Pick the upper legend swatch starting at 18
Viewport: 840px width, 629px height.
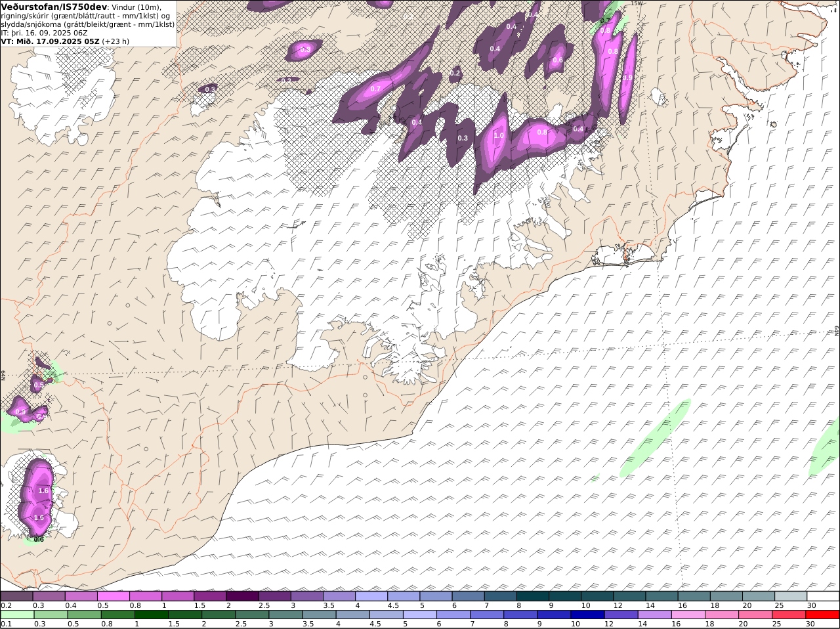coord(726,596)
